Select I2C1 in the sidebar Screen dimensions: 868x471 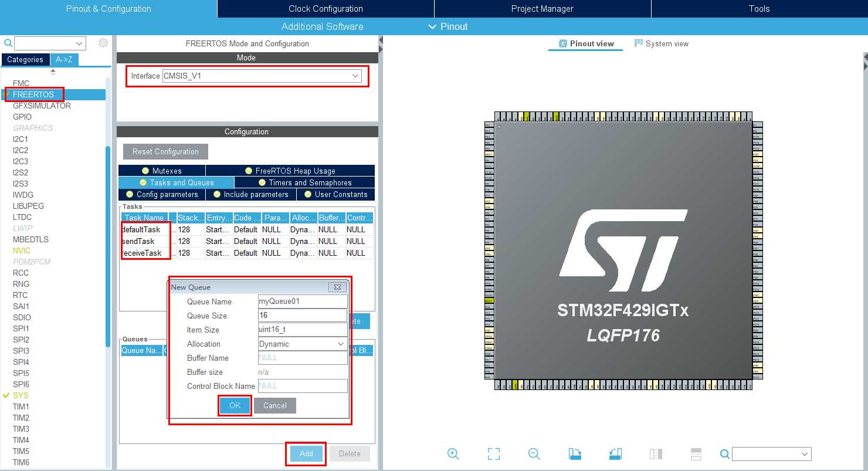pyautogui.click(x=21, y=139)
